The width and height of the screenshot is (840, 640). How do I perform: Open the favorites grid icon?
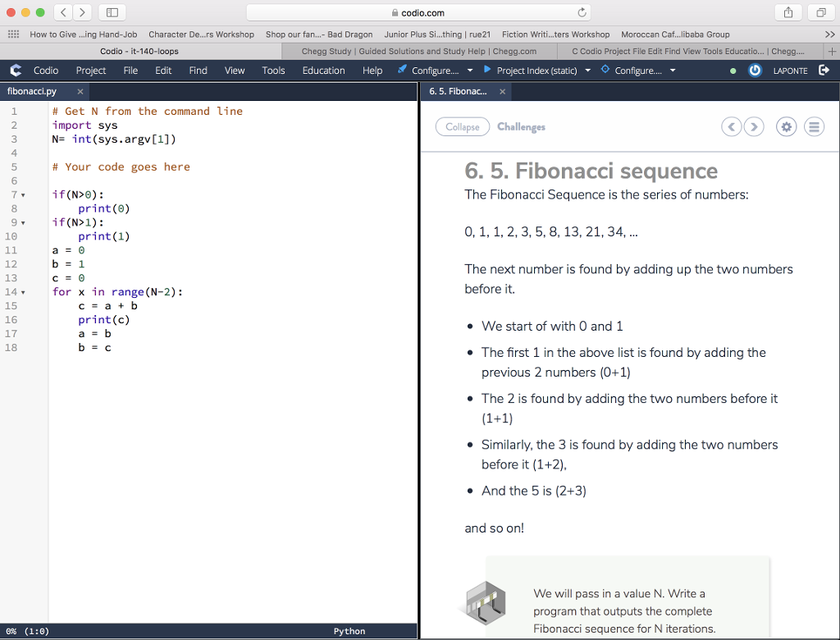13,34
